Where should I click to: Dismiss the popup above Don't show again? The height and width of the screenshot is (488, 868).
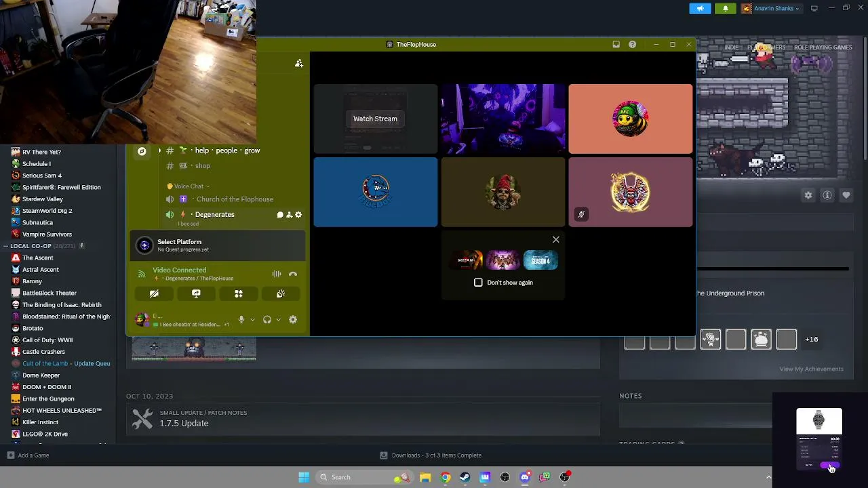pyautogui.click(x=556, y=239)
